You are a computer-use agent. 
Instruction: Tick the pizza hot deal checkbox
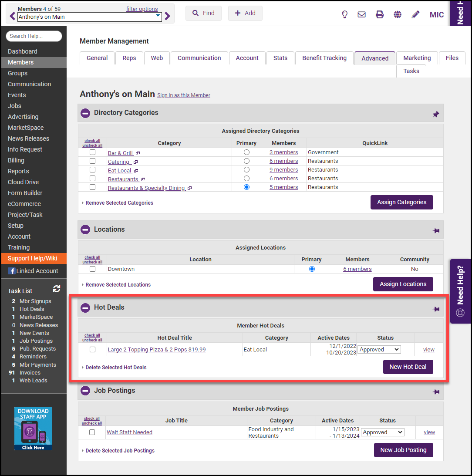pos(92,349)
